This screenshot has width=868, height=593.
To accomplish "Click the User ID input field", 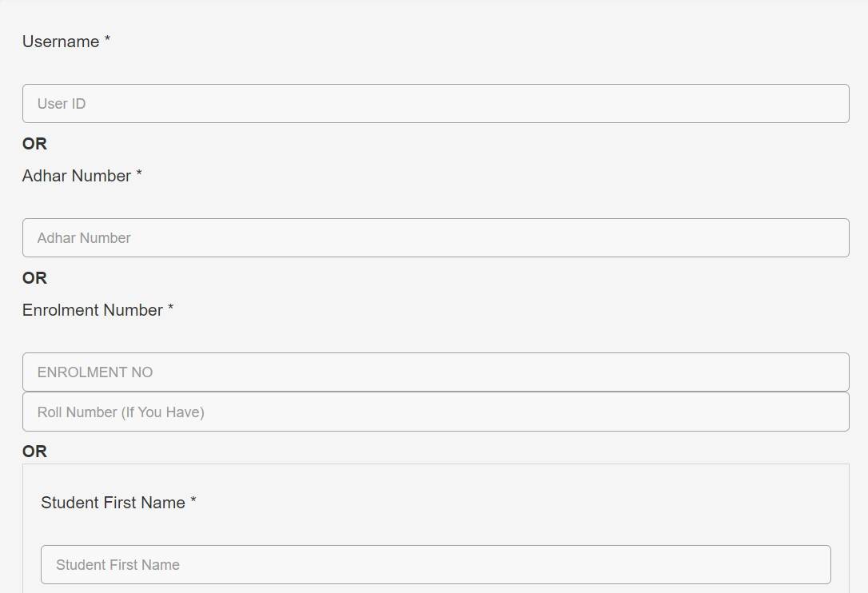I will (x=436, y=104).
